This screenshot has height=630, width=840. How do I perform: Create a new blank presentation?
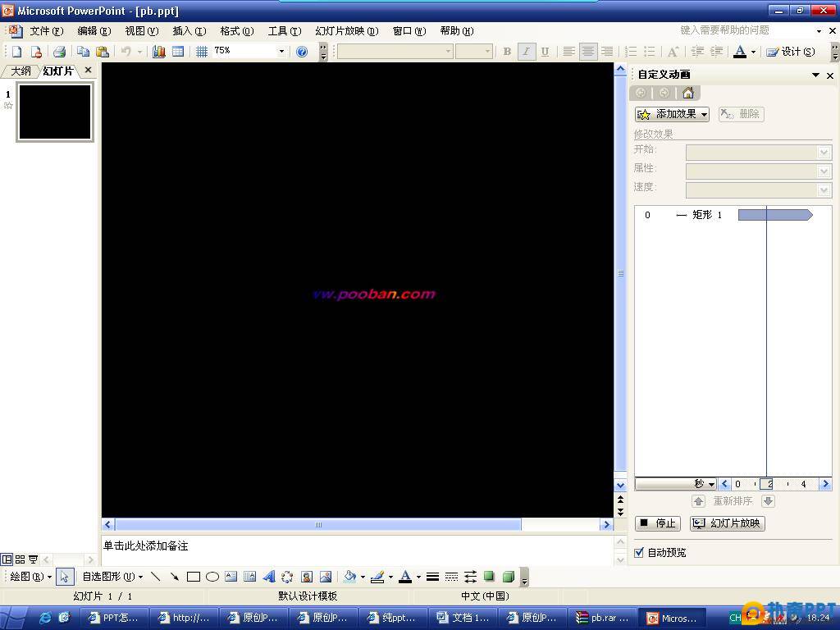coord(17,52)
